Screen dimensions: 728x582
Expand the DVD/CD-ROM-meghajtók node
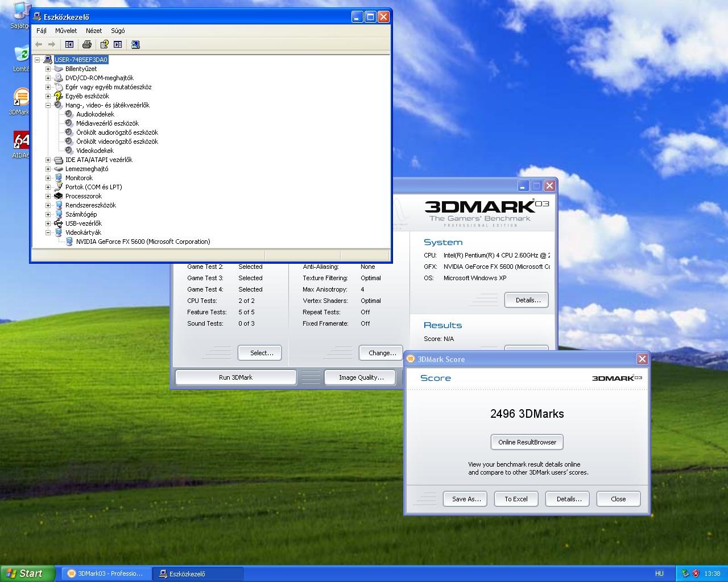click(48, 78)
